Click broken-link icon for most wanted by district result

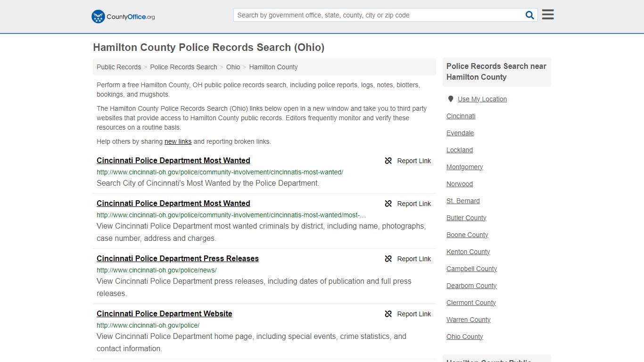(388, 204)
